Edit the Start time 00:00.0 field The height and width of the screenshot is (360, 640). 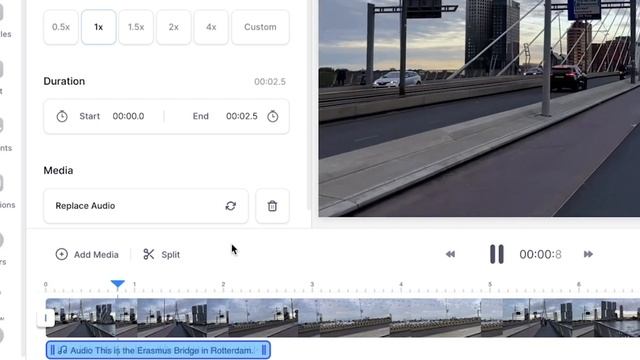(128, 116)
